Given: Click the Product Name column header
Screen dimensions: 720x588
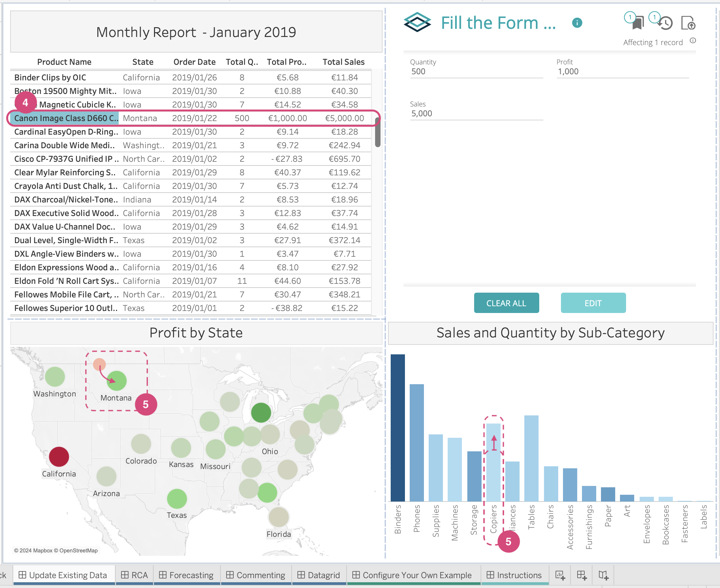Looking at the screenshot, I should (64, 62).
